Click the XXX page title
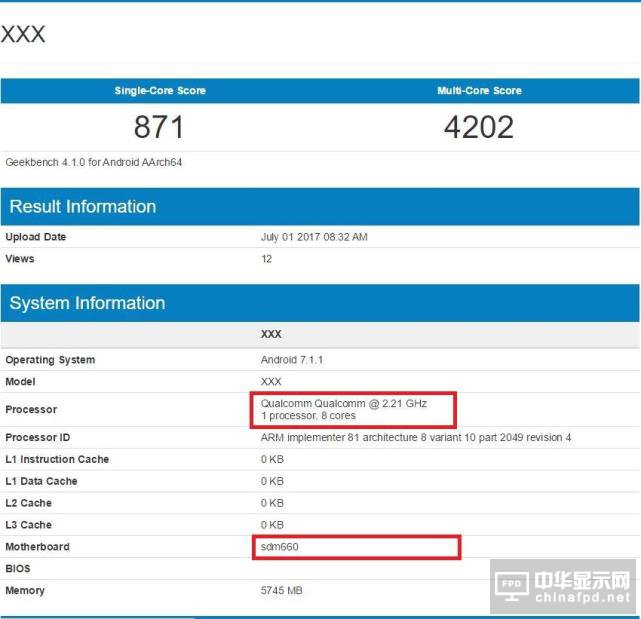The image size is (641, 619). [23, 34]
